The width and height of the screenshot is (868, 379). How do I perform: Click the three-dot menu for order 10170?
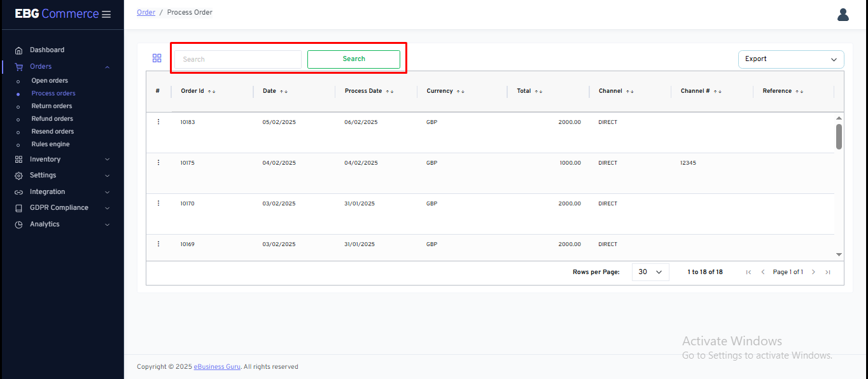click(x=158, y=203)
